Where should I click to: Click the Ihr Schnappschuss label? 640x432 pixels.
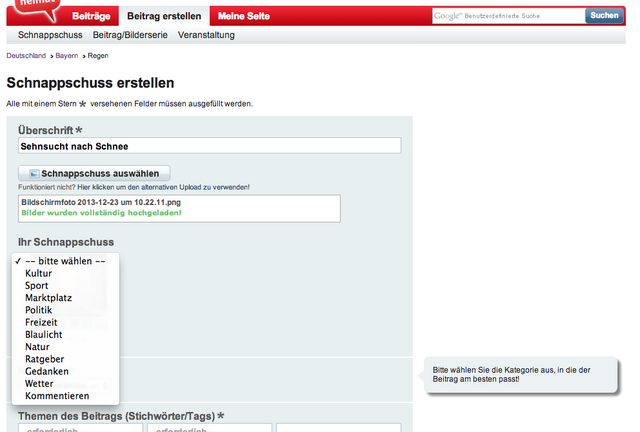click(x=66, y=242)
